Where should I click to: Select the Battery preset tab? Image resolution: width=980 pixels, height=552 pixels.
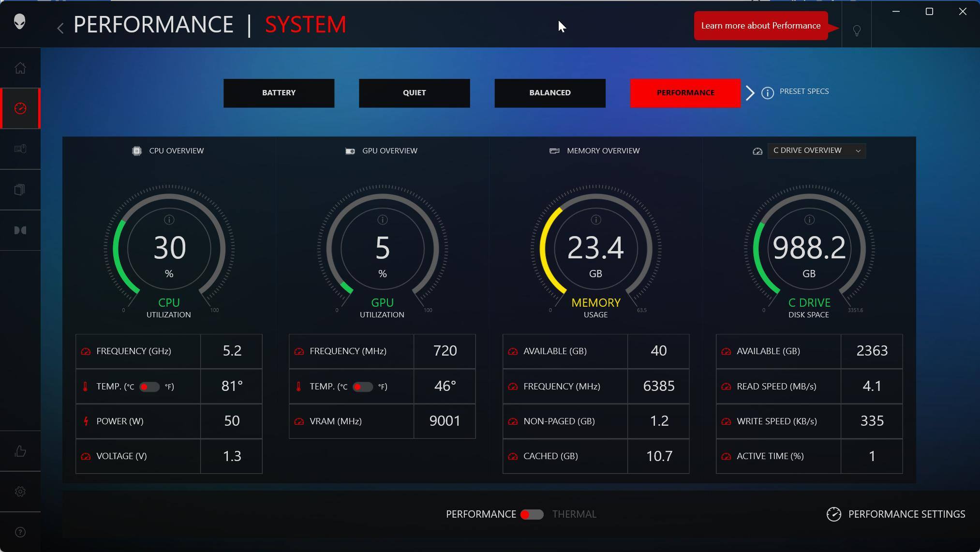[279, 93]
